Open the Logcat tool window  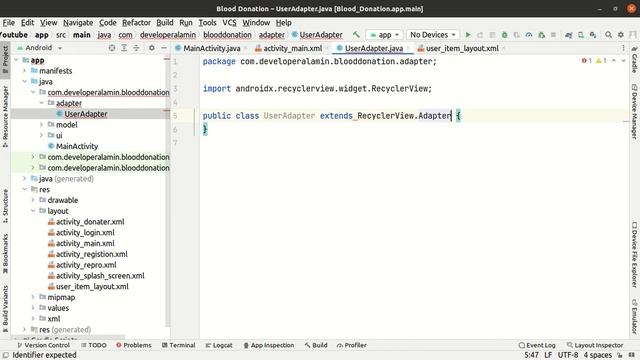coord(219,345)
